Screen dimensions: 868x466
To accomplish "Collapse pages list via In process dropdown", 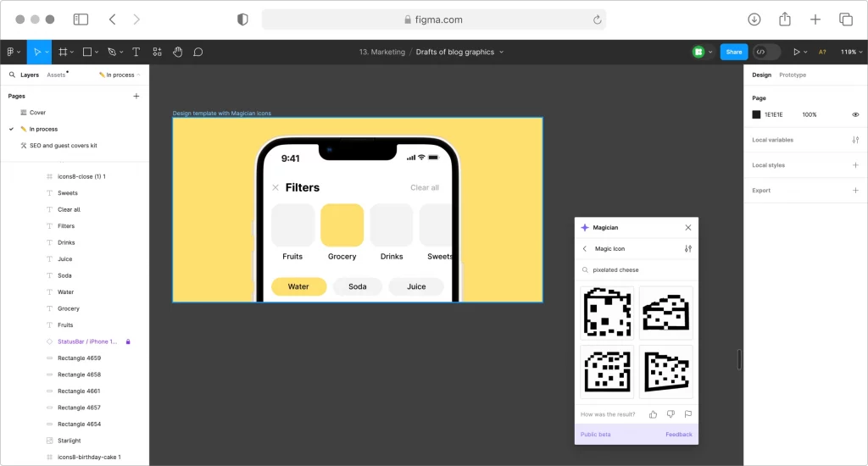I will (x=120, y=75).
